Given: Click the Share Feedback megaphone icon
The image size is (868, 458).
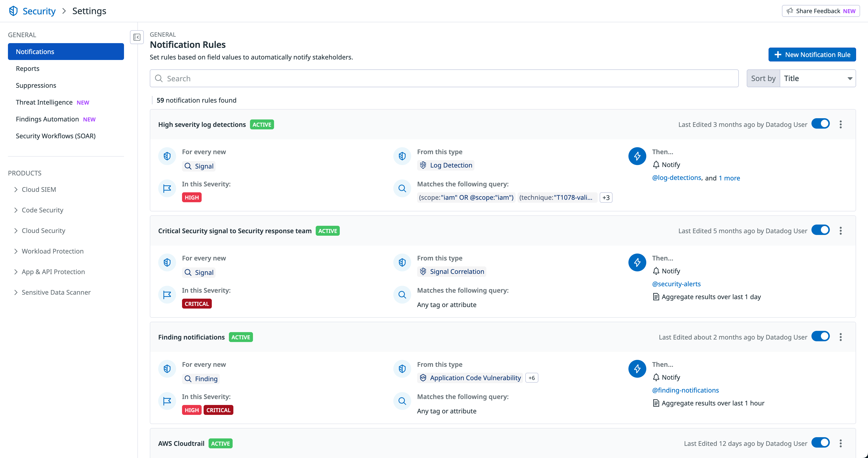Looking at the screenshot, I should (x=790, y=11).
